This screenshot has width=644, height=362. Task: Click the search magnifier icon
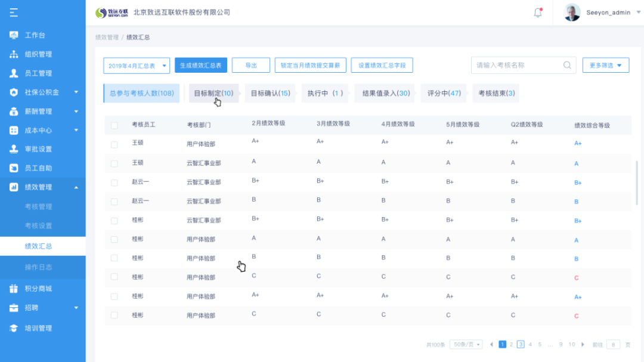tap(567, 66)
